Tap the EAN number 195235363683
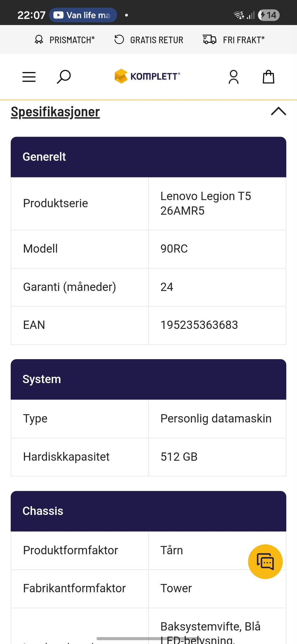Screen dimensions: 297x644 [199, 325]
